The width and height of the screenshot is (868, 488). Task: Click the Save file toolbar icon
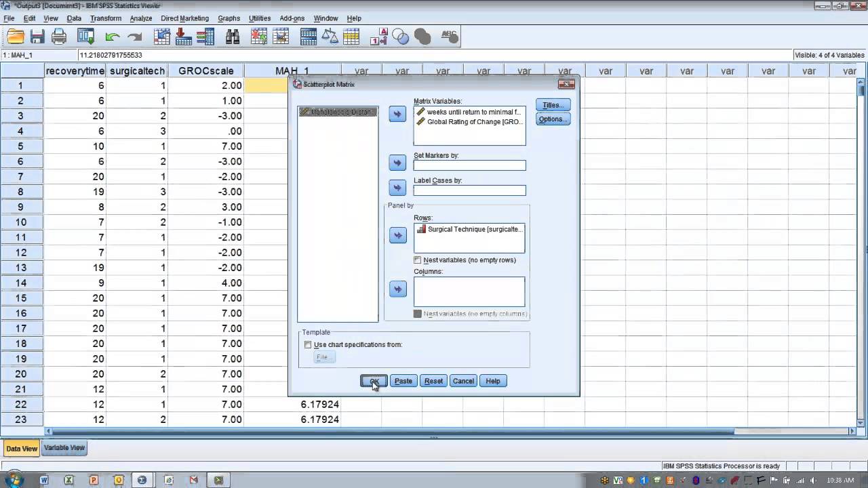(x=37, y=37)
